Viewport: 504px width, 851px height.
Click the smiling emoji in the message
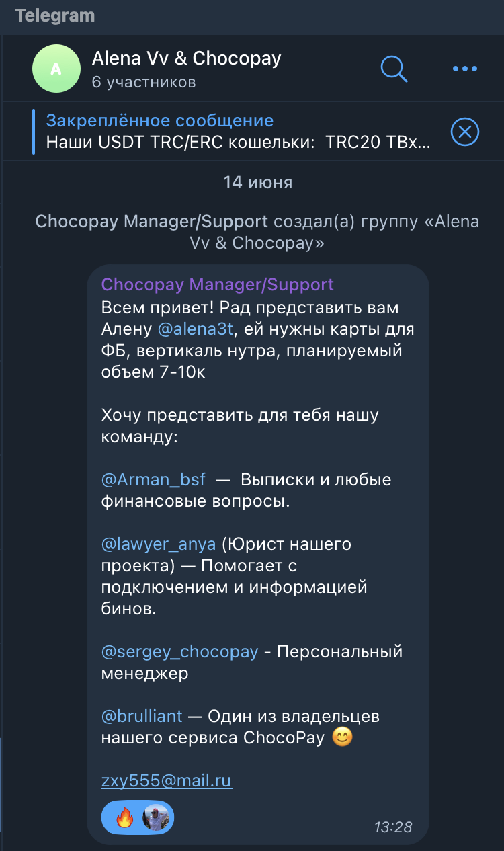pos(343,738)
